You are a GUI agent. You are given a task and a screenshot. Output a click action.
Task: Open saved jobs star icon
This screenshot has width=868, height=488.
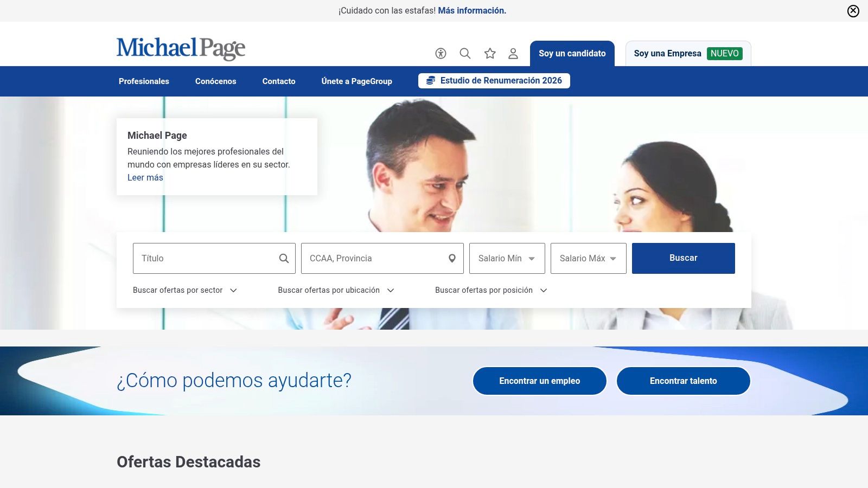490,53
